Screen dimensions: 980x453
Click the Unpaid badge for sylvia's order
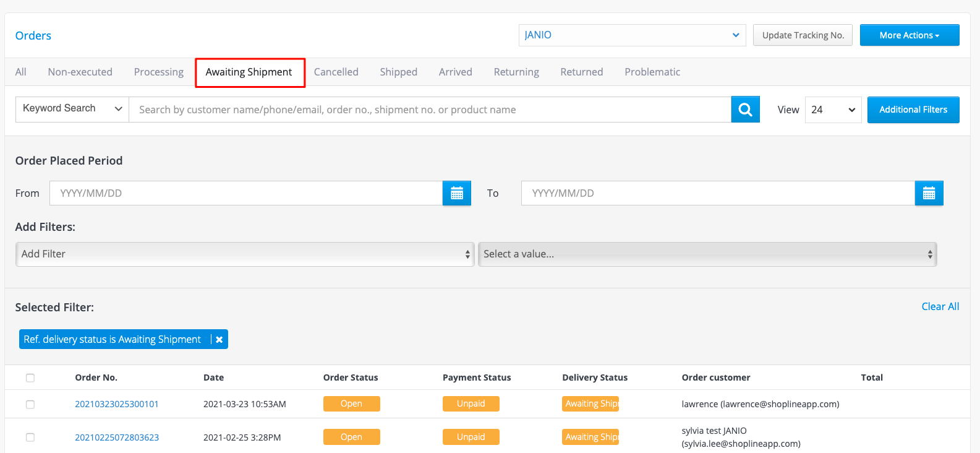(471, 437)
